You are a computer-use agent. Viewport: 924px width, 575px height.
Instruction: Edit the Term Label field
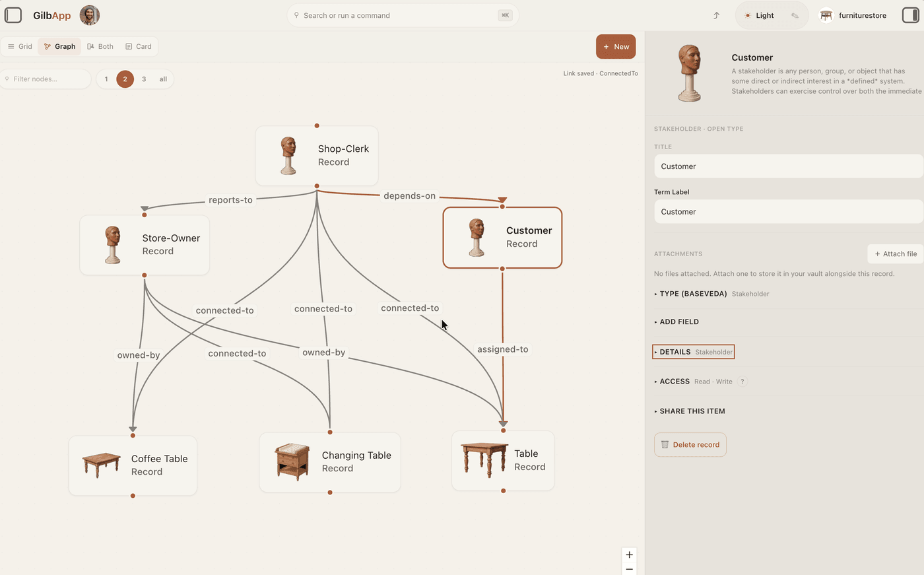(x=789, y=212)
